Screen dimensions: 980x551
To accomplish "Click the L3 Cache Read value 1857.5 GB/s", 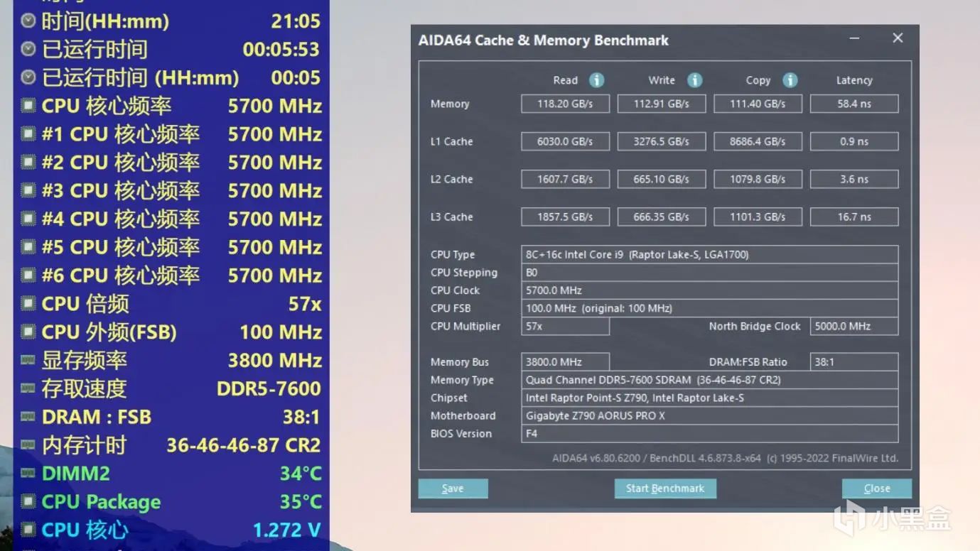I will (x=565, y=217).
